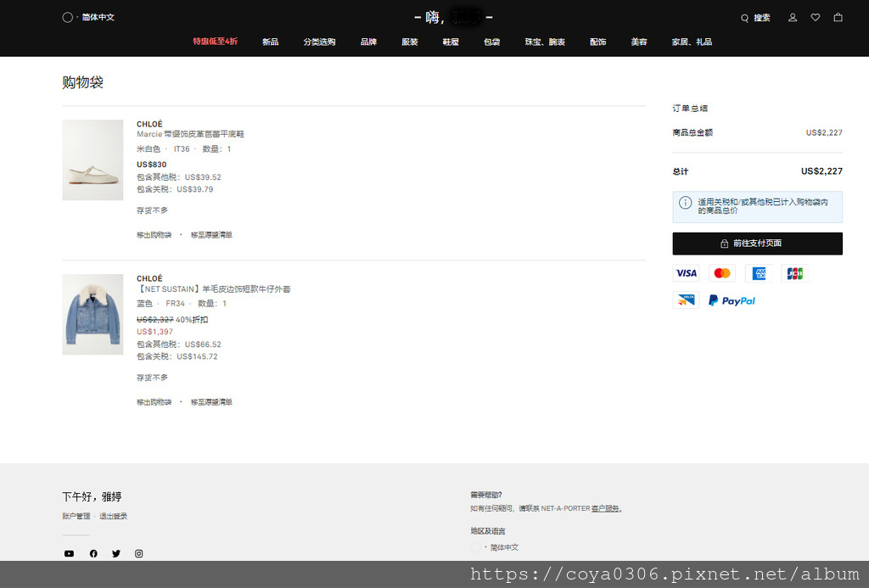
Task: Open the 品牌 menu
Action: [368, 42]
